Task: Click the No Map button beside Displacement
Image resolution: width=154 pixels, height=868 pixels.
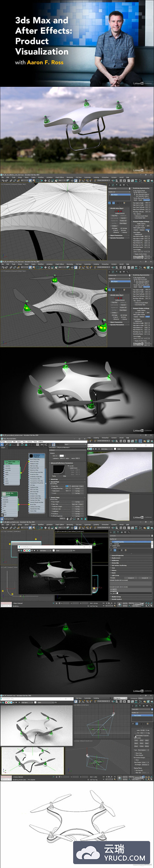Action: point(77,491)
